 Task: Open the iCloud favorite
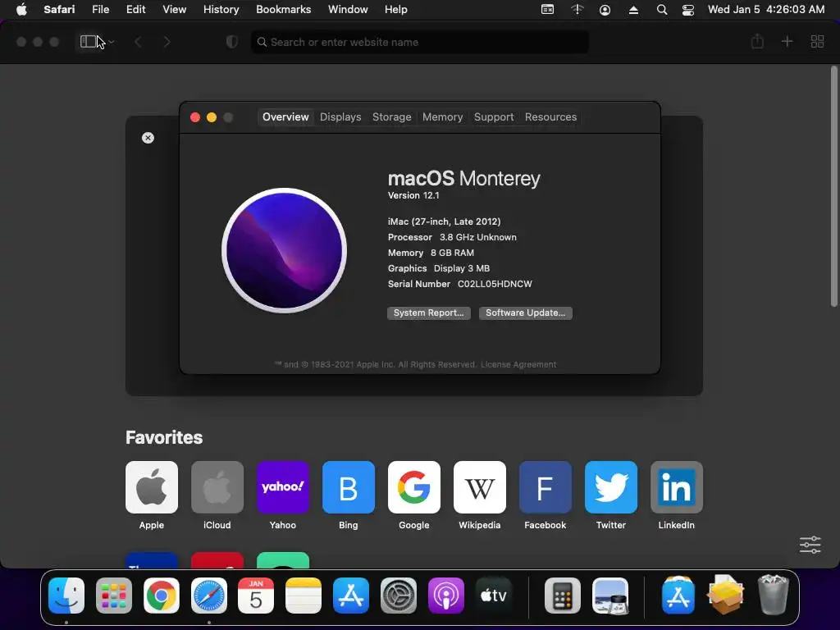pyautogui.click(x=217, y=487)
